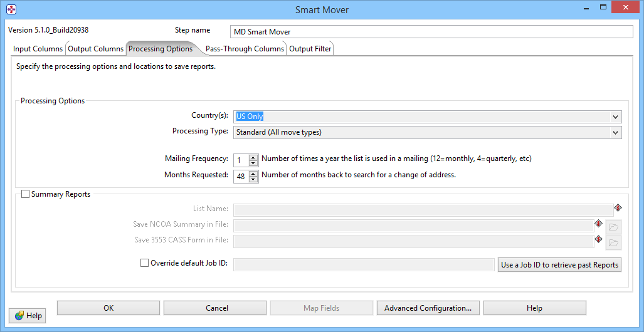The height and width of the screenshot is (332, 644).
Task: Enable the Summary Reports checkbox
Action: click(26, 195)
